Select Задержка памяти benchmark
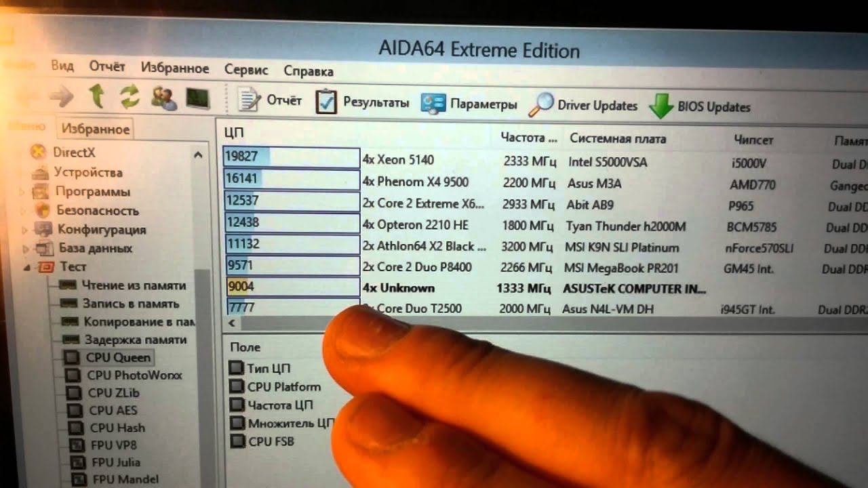This screenshot has width=868, height=488. [136, 340]
